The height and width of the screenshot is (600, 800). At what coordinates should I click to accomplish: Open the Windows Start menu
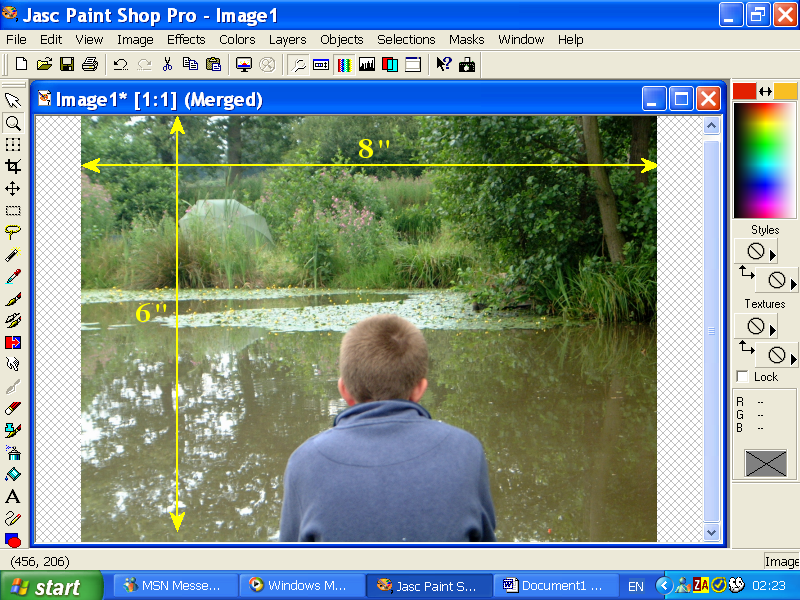[x=51, y=586]
